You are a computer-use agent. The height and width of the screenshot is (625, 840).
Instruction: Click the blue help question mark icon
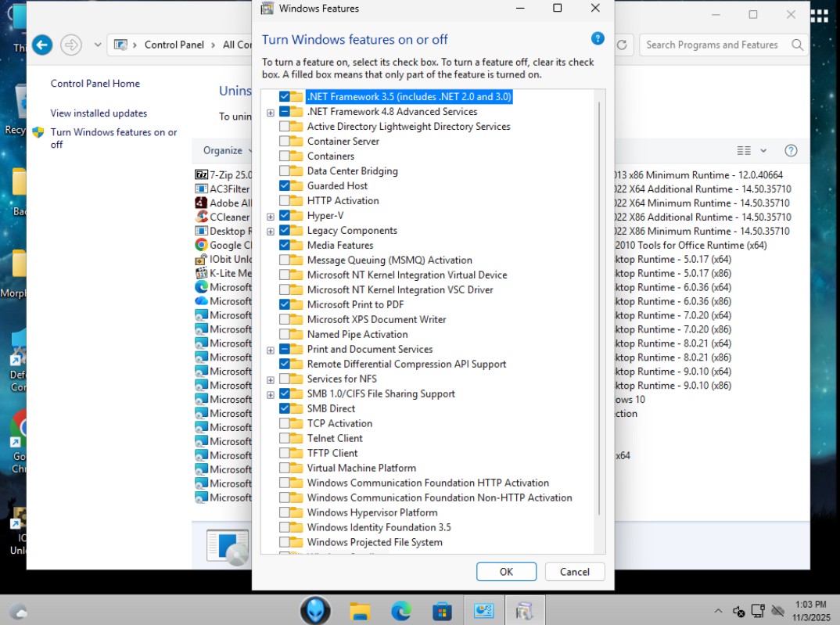[598, 38]
